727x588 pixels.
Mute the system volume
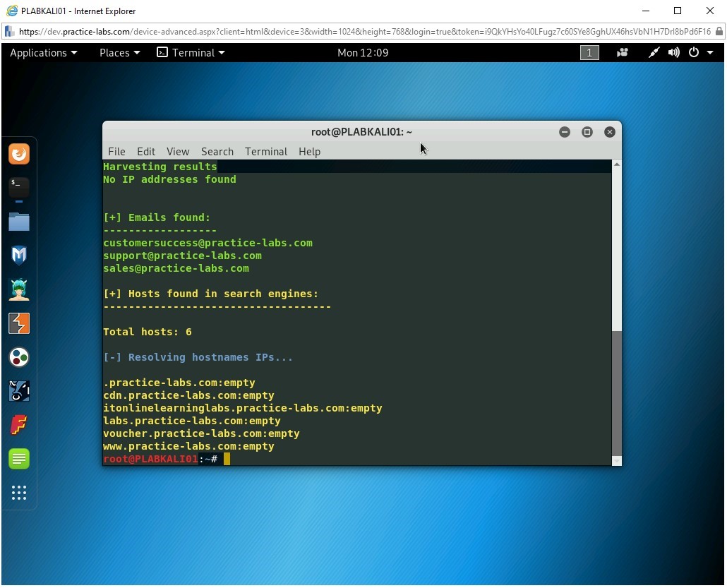(x=673, y=52)
